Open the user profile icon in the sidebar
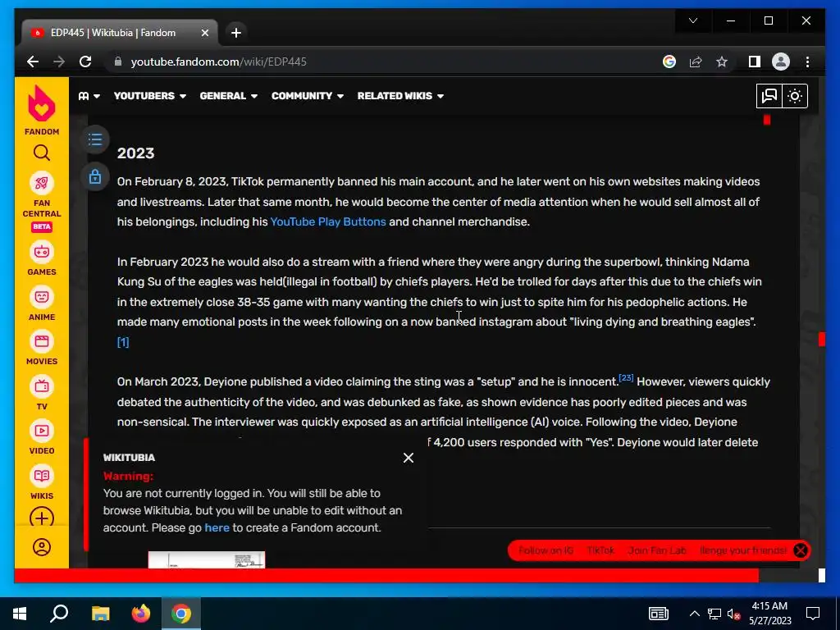This screenshot has width=840, height=630. [42, 547]
